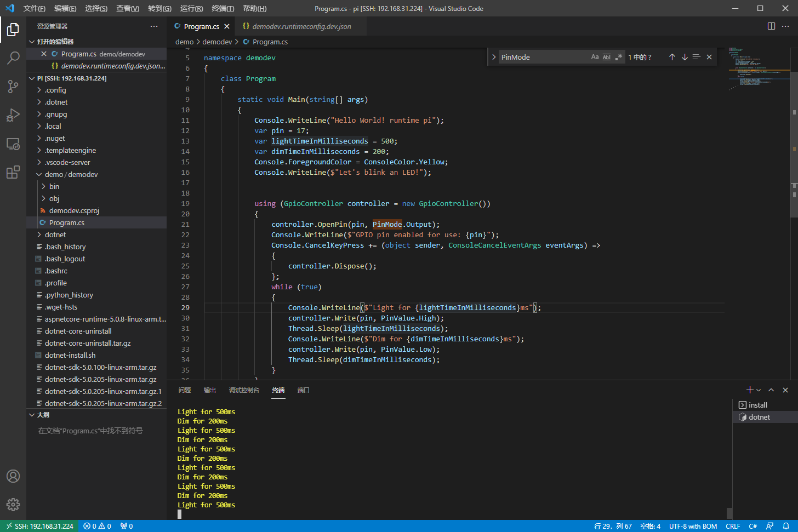Click the feedback icon in status bar
The width and height of the screenshot is (798, 532).
[770, 526]
